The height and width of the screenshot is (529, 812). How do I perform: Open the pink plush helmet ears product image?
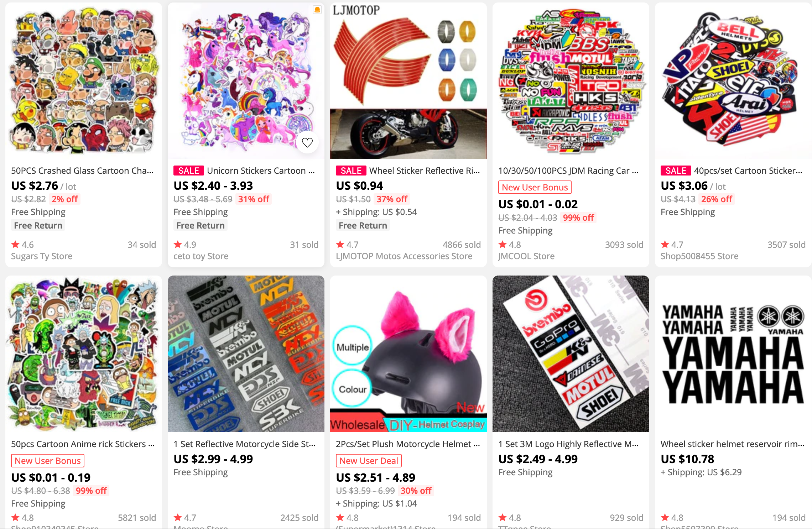pos(408,354)
